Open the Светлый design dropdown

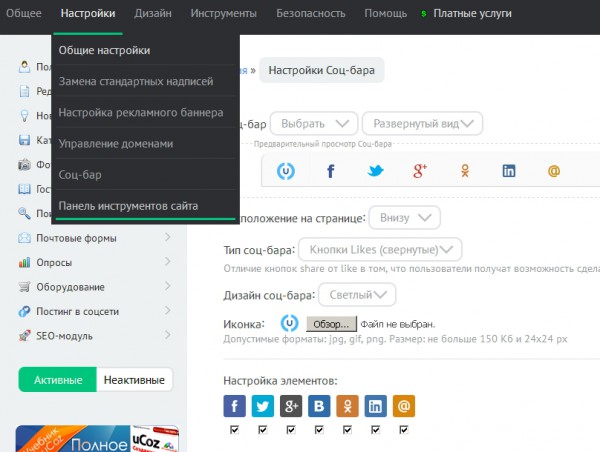click(357, 295)
